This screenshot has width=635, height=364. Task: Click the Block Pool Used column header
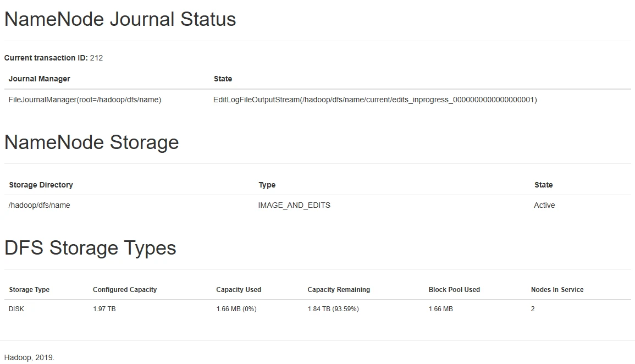pos(454,290)
